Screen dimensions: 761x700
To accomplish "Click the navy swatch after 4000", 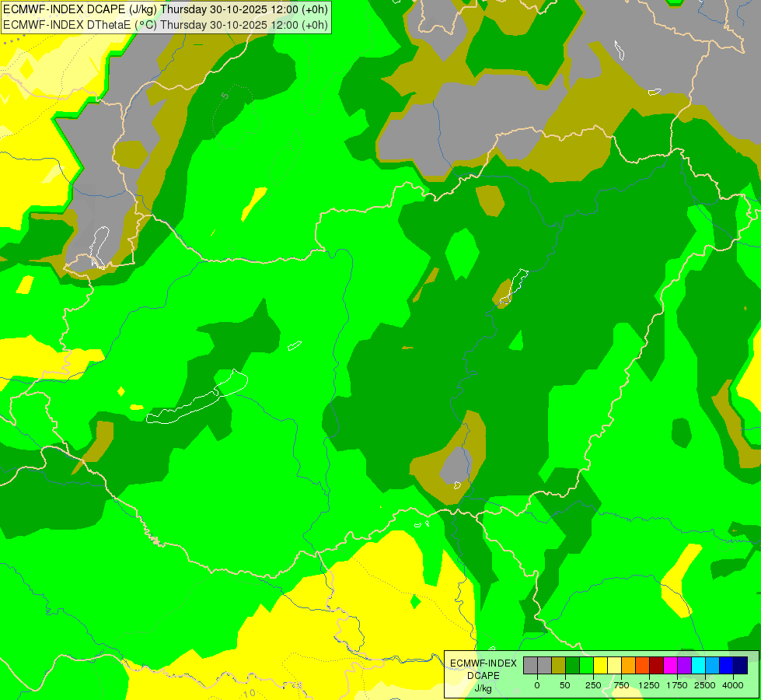I will pyautogui.click(x=741, y=666).
